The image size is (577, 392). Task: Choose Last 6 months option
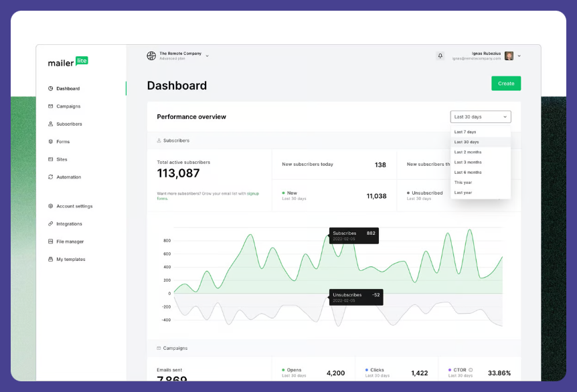[x=481, y=172]
